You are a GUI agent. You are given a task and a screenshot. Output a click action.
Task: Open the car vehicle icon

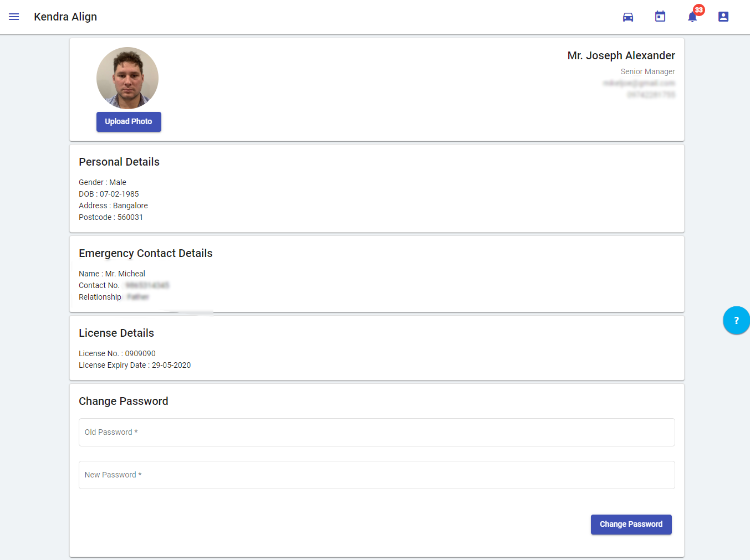coord(628,17)
